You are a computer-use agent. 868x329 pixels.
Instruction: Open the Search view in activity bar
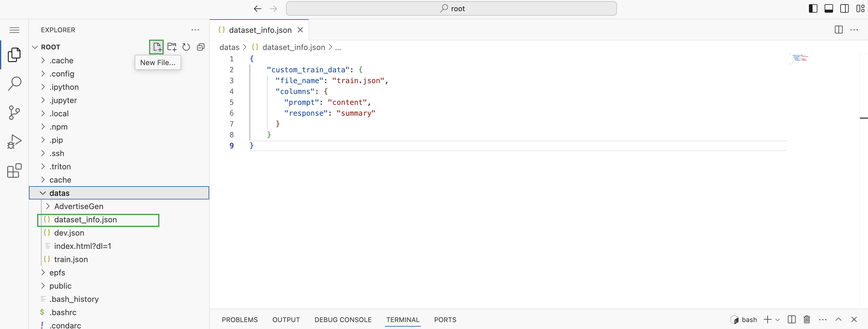tap(14, 83)
